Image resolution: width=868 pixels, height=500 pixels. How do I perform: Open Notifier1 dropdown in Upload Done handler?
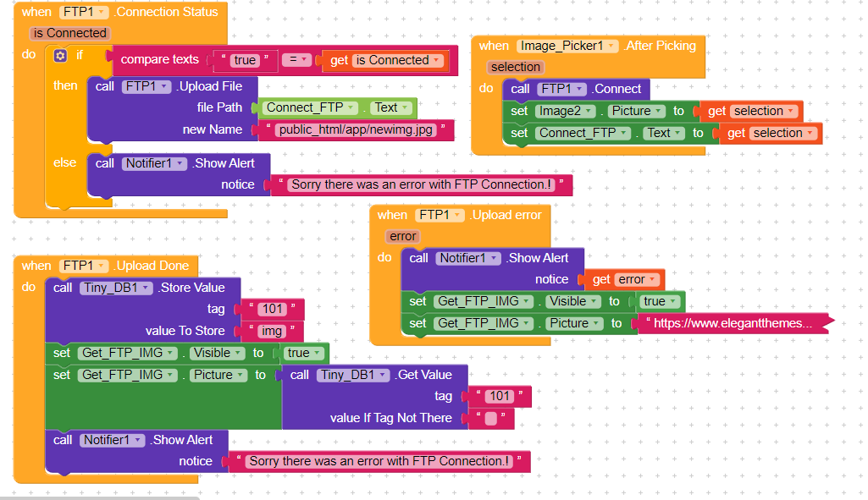pyautogui.click(x=113, y=440)
